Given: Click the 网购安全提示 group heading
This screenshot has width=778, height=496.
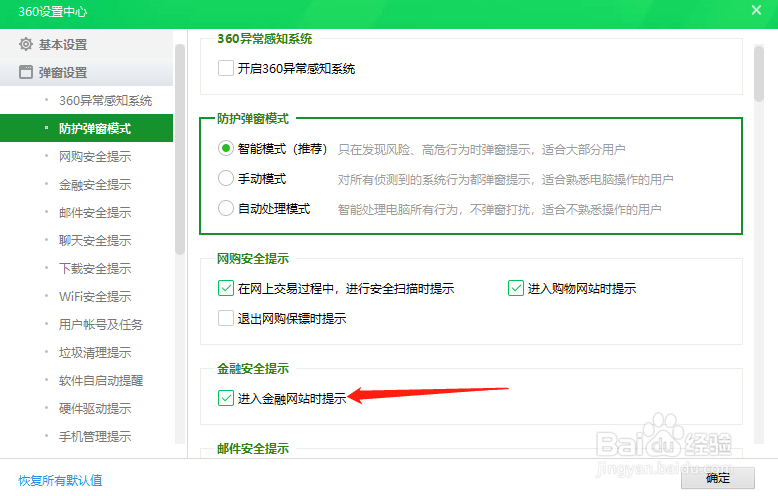Looking at the screenshot, I should [253, 258].
